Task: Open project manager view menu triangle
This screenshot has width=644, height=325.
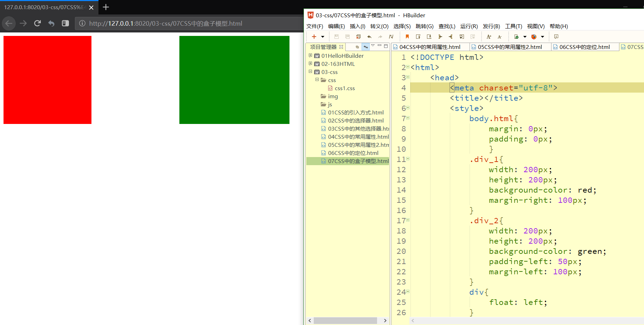Action: click(373, 46)
